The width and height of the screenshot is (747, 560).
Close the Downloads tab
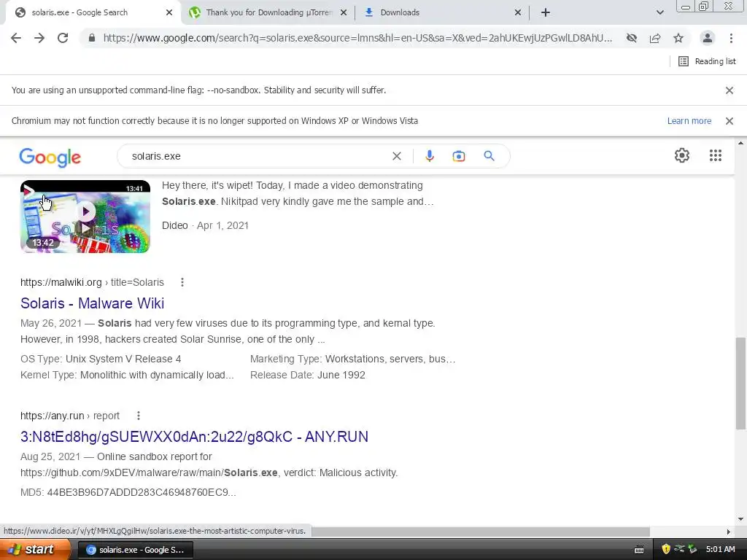[518, 12]
